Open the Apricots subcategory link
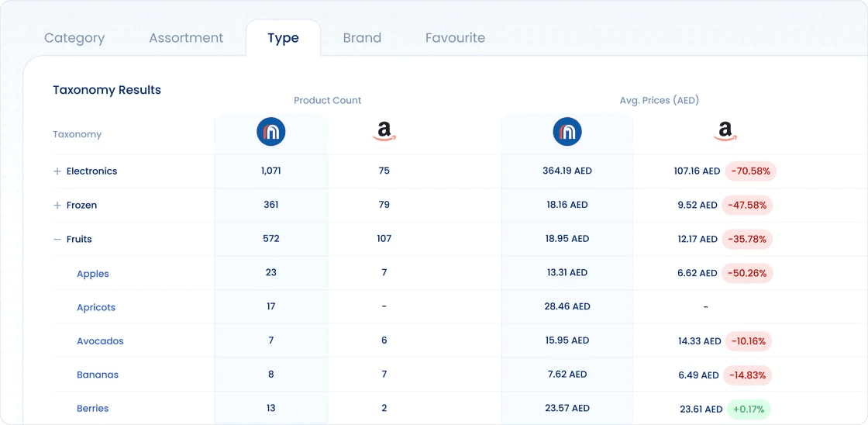Screen dimensions: 868x425 pos(96,307)
